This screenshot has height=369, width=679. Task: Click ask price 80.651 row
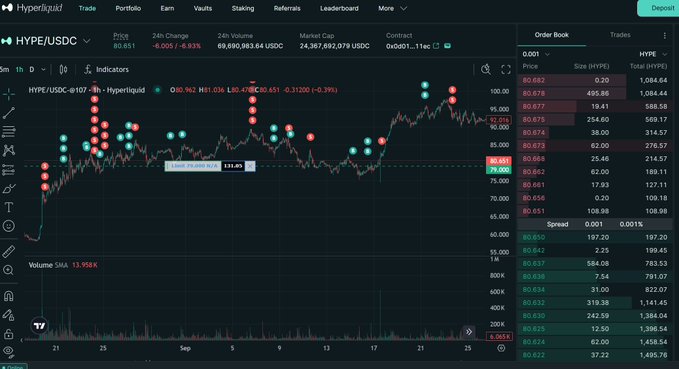point(595,211)
